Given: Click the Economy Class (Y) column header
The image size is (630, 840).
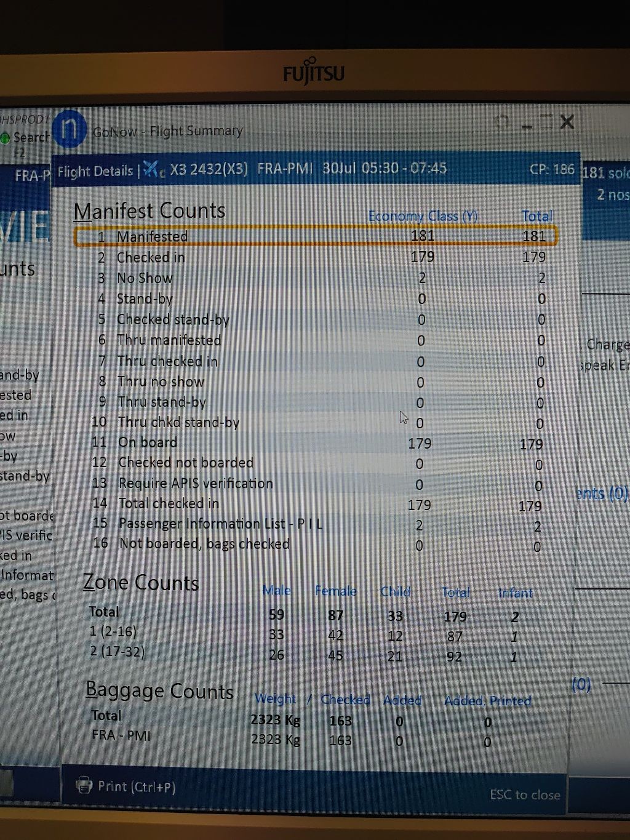Looking at the screenshot, I should coord(423,216).
